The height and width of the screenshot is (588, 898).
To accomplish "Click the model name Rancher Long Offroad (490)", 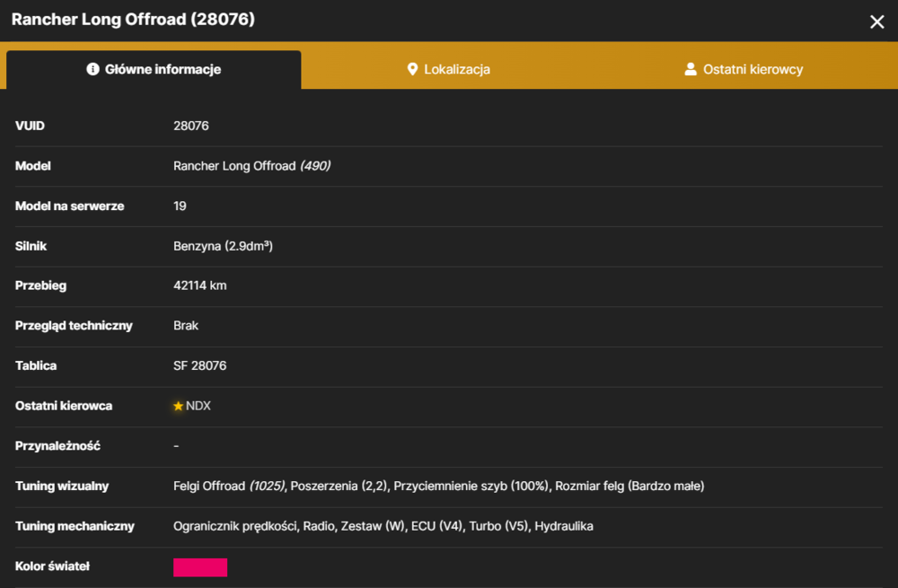I will tap(252, 166).
